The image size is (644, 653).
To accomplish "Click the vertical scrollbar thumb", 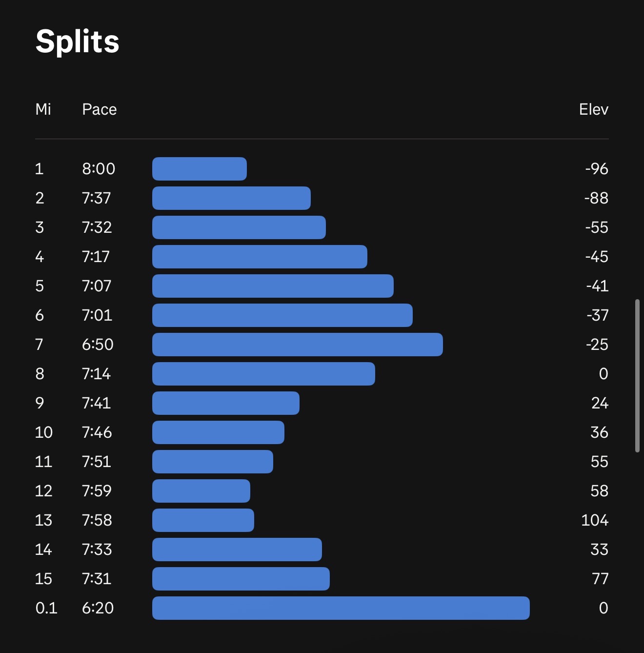I will [x=637, y=376].
